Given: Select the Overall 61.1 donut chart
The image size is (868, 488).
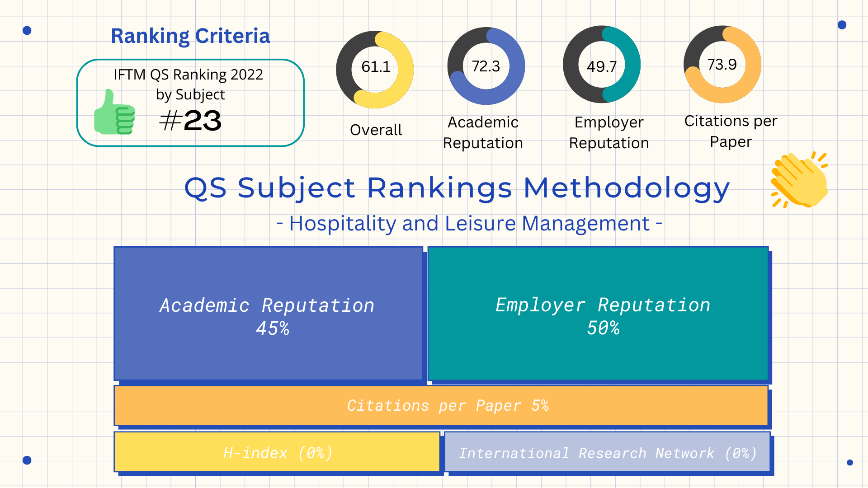Looking at the screenshot, I should [375, 69].
